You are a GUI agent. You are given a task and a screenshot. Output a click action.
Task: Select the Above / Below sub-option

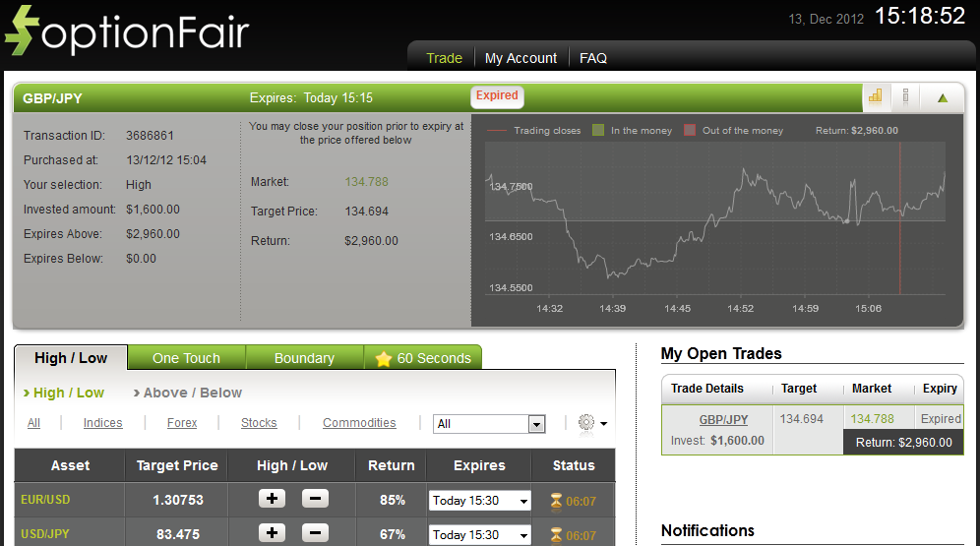click(x=188, y=393)
